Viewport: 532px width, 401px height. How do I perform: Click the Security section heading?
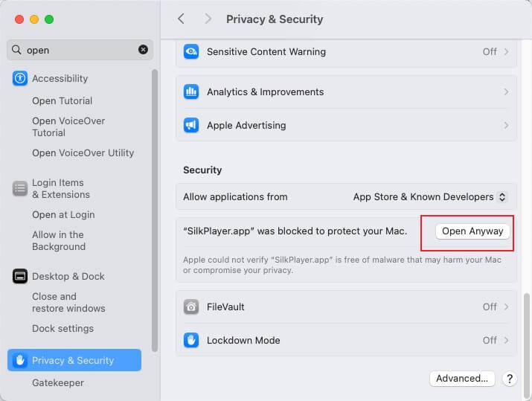(x=202, y=170)
